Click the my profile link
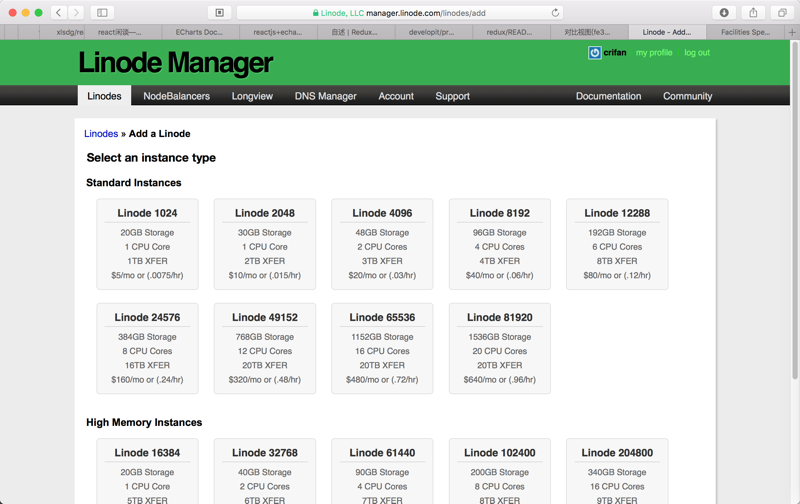The image size is (800, 504). click(654, 53)
